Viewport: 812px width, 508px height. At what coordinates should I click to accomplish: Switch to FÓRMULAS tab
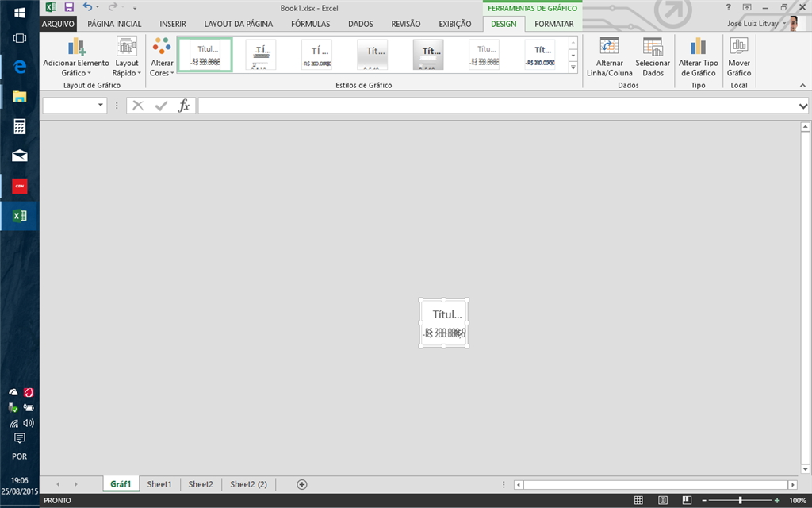tap(310, 24)
